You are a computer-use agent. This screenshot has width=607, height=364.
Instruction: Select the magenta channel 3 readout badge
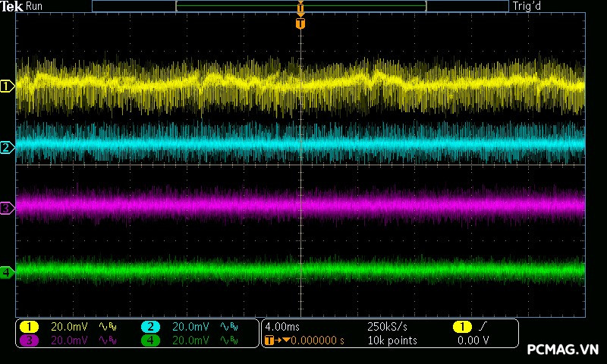pyautogui.click(x=29, y=340)
